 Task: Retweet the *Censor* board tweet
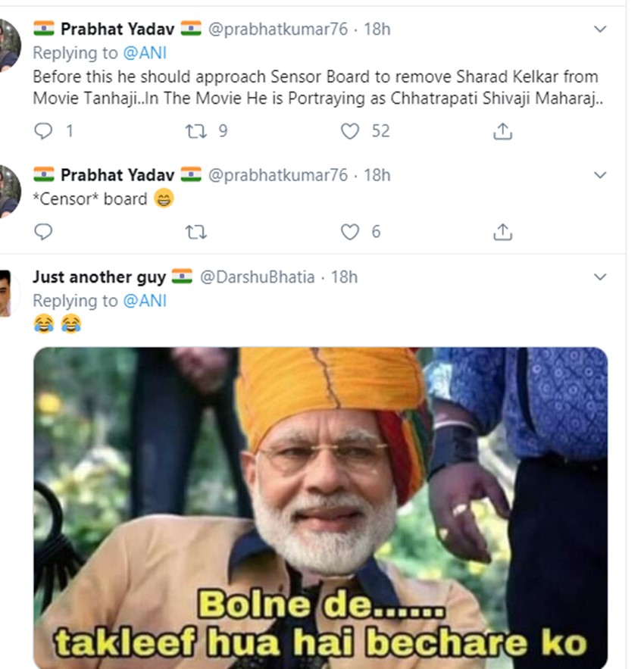[x=196, y=232]
